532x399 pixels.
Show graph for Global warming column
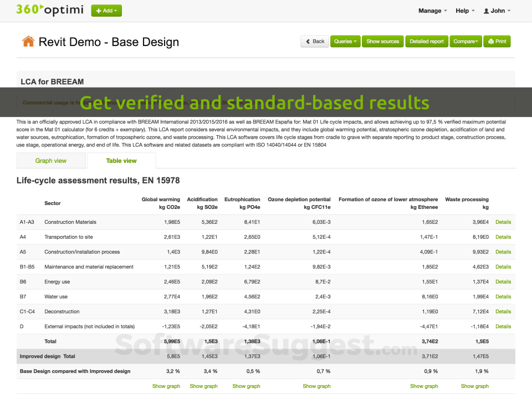coord(166,386)
